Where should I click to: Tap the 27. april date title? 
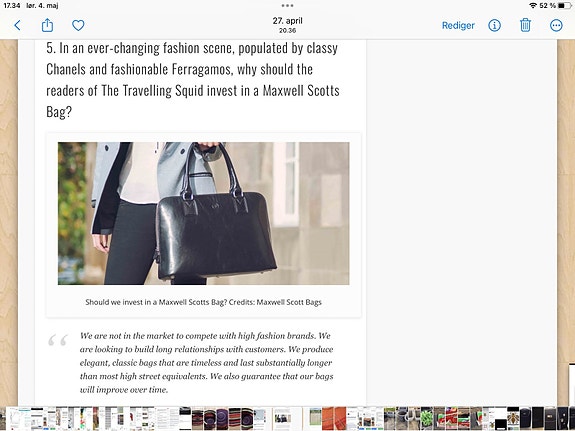pyautogui.click(x=288, y=21)
